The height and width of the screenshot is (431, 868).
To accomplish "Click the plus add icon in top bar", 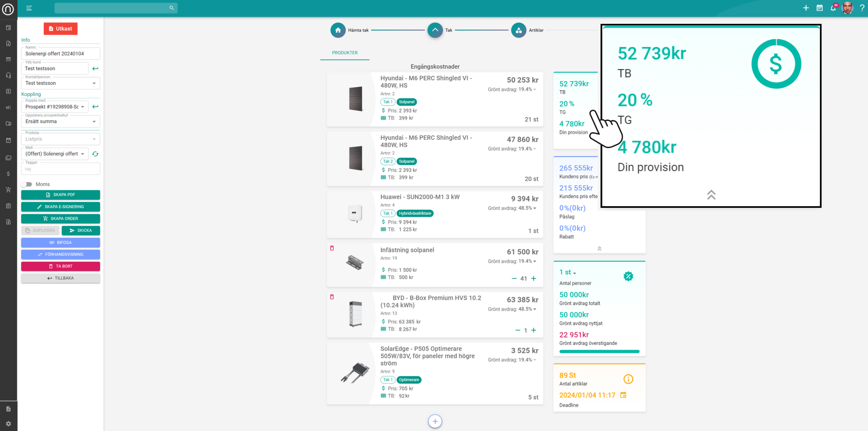I will [x=806, y=8].
